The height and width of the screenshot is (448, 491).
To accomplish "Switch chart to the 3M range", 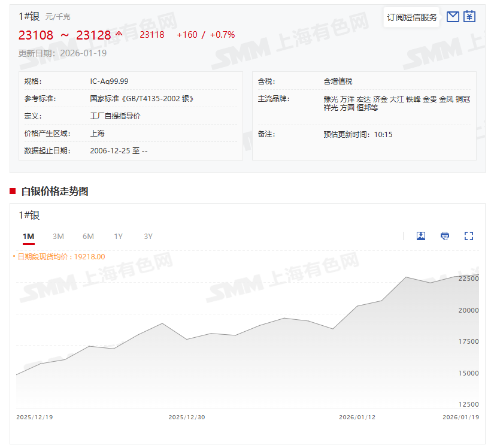I will [58, 237].
